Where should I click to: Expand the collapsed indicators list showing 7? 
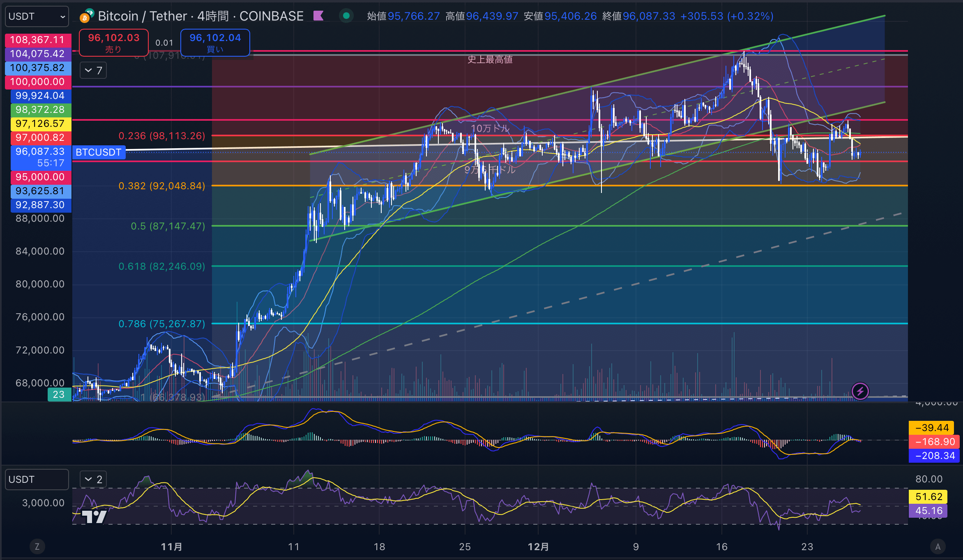click(93, 71)
